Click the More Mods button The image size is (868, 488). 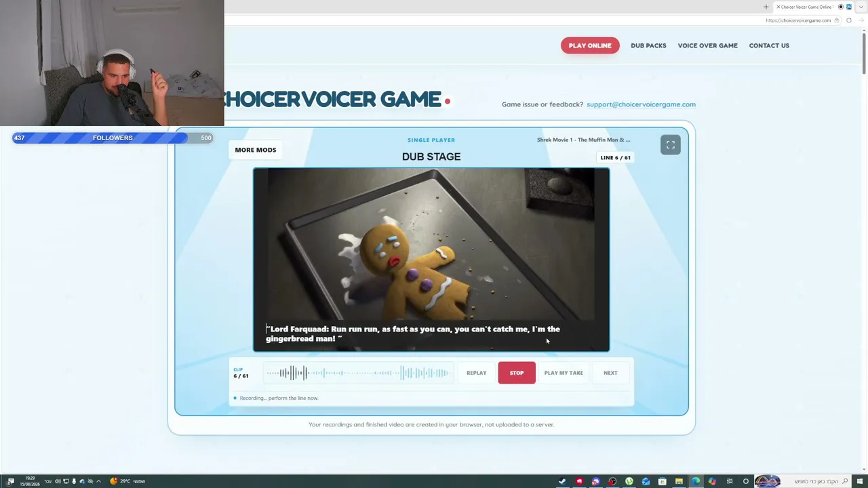(x=256, y=150)
